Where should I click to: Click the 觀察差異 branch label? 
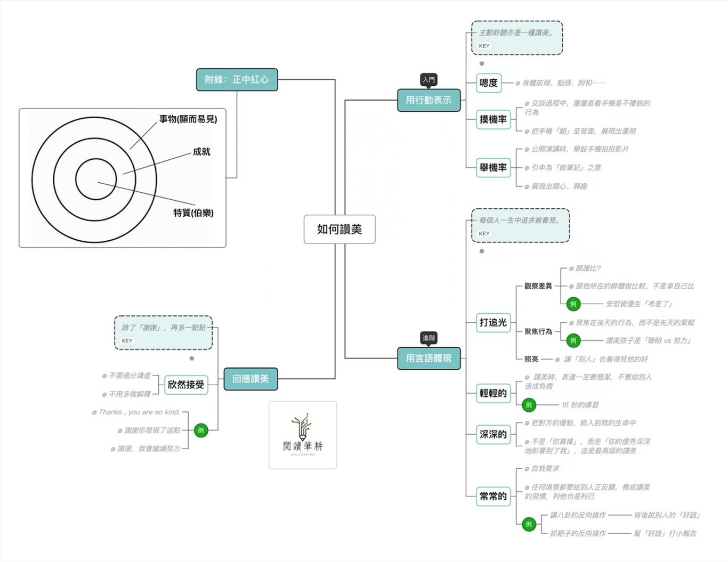(538, 286)
